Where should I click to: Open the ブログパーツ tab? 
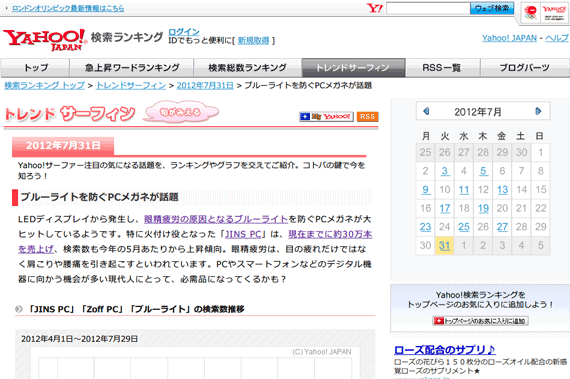tap(525, 68)
